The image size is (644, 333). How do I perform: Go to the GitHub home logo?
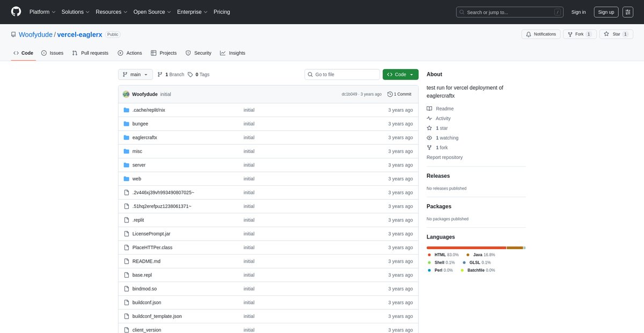16,12
